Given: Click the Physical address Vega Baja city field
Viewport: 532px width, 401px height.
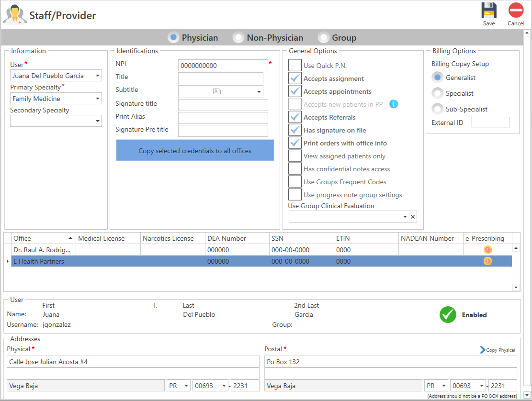Looking at the screenshot, I should 86,386.
